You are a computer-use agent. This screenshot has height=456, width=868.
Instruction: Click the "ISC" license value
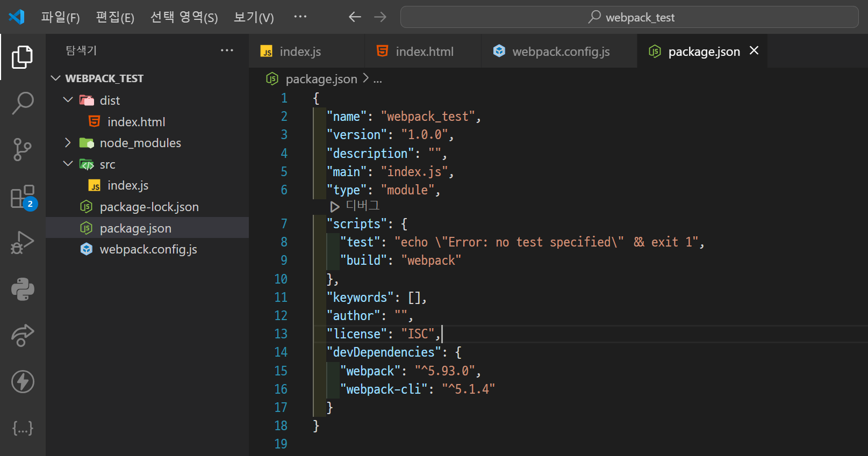tap(418, 334)
